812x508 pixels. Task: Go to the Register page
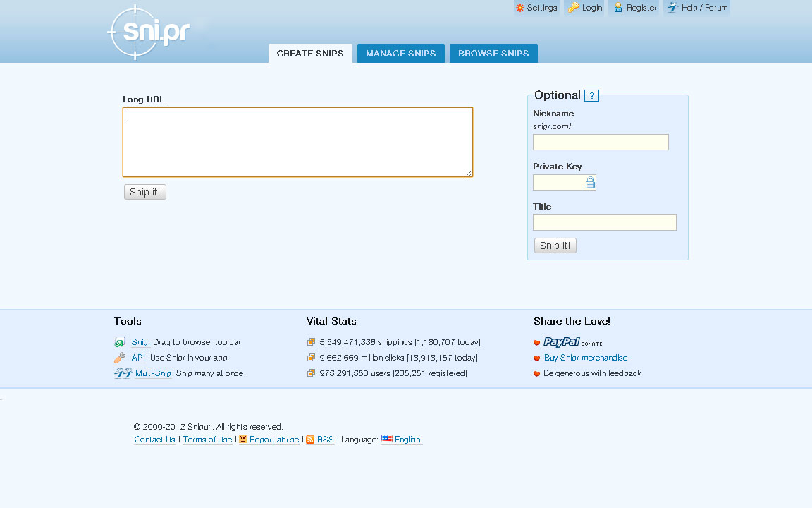click(x=634, y=8)
